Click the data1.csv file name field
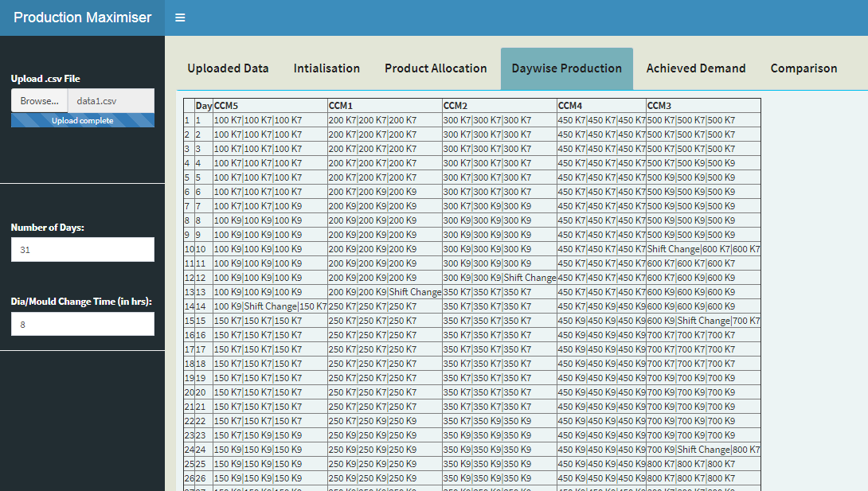 coord(111,101)
